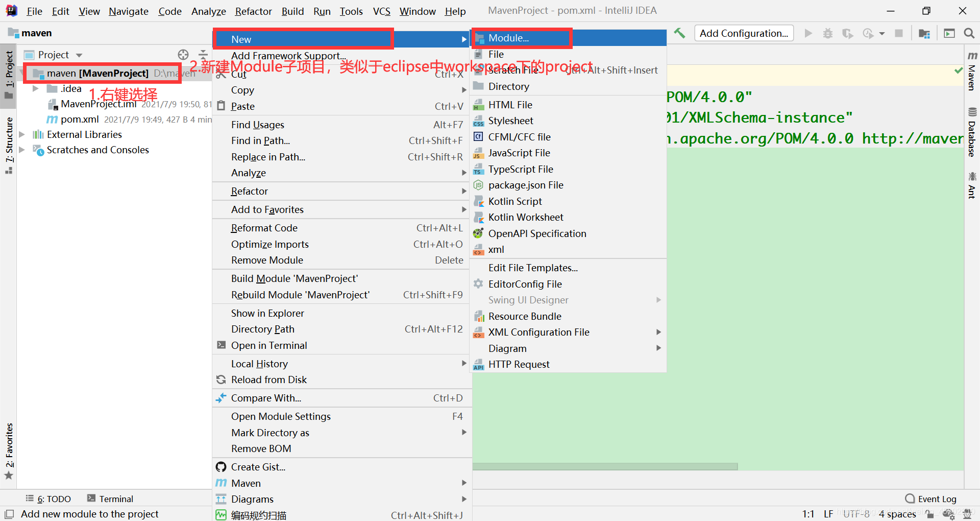Choose Open Module Settings
The width and height of the screenshot is (980, 521).
(x=341, y=416)
